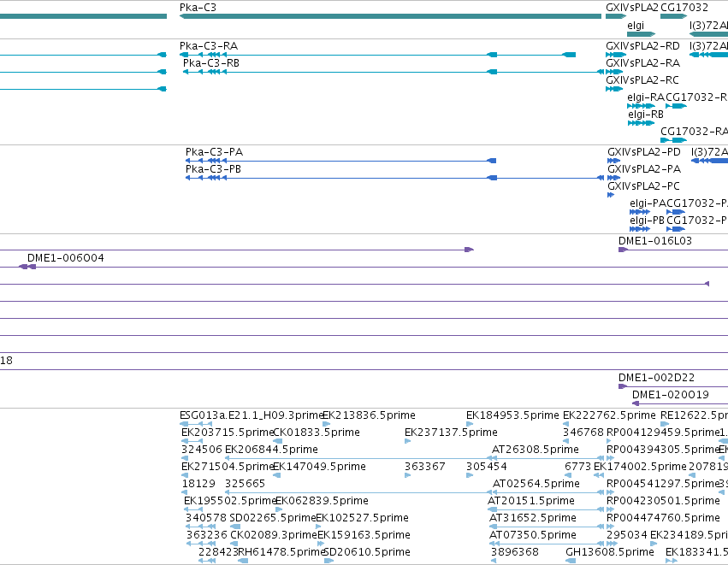Select EST EK102527.5prime

tap(362, 519)
